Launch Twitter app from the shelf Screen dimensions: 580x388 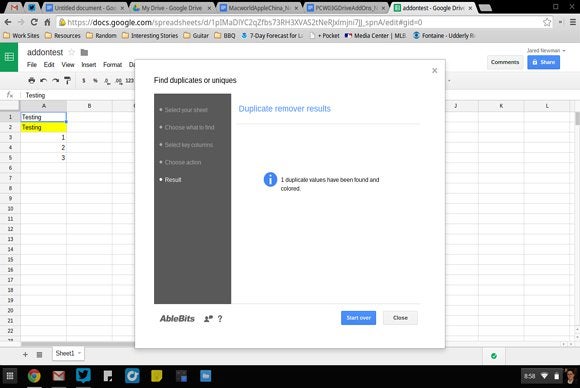83,375
